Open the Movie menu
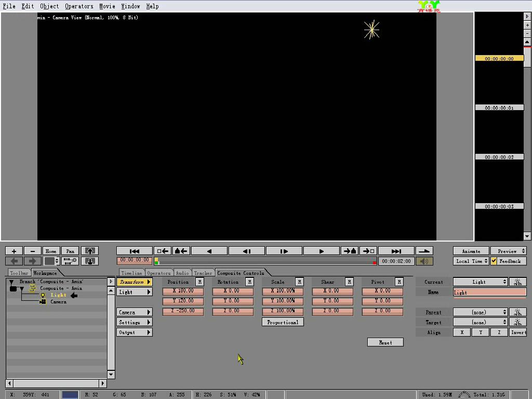This screenshot has width=532, height=399. coord(107,6)
